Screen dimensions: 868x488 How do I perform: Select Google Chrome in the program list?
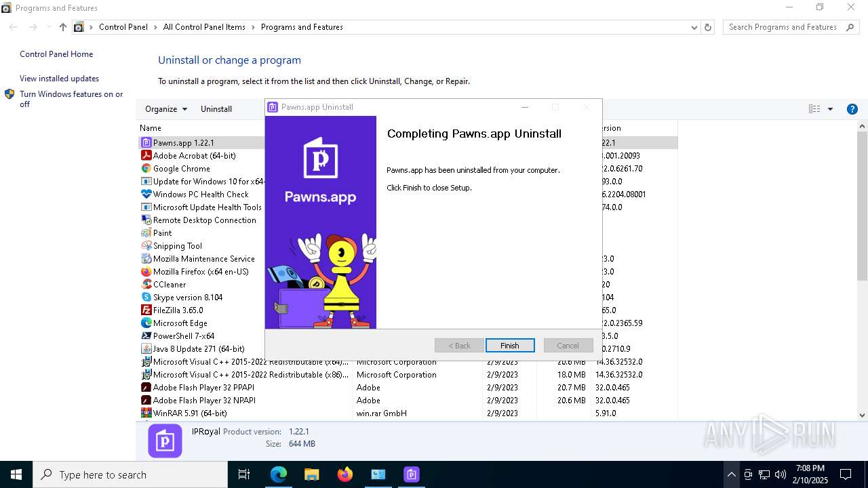coord(181,169)
